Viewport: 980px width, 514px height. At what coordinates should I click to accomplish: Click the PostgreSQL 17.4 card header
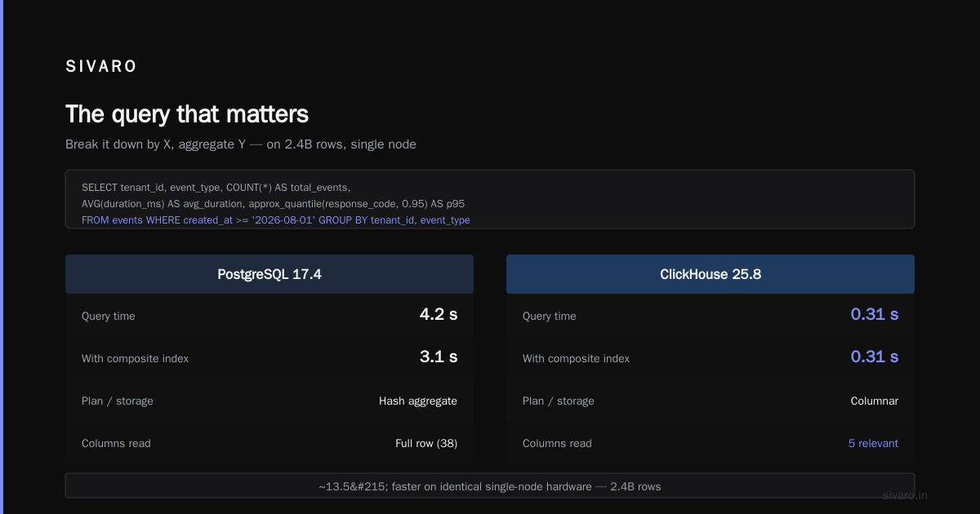269,274
